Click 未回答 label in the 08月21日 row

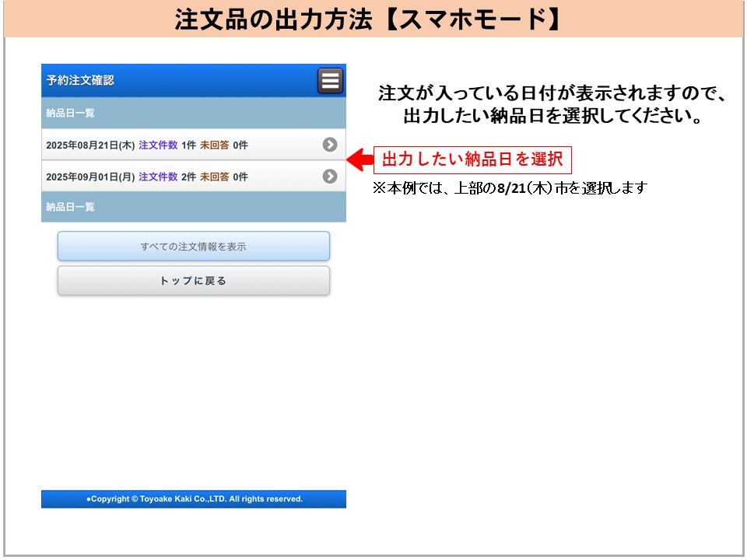pyautogui.click(x=214, y=145)
